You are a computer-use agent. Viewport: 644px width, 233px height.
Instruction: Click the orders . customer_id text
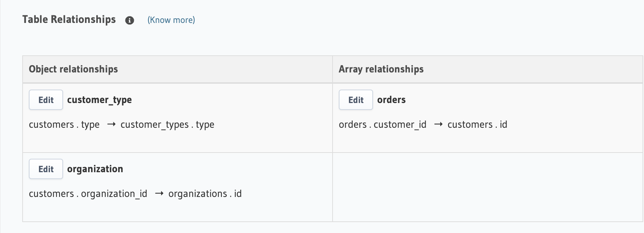(x=382, y=125)
